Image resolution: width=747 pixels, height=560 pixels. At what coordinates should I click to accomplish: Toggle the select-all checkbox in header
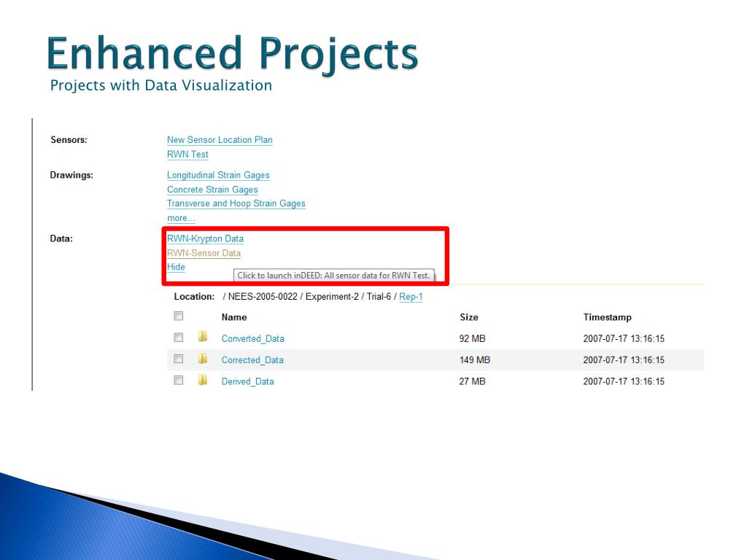pyautogui.click(x=179, y=316)
